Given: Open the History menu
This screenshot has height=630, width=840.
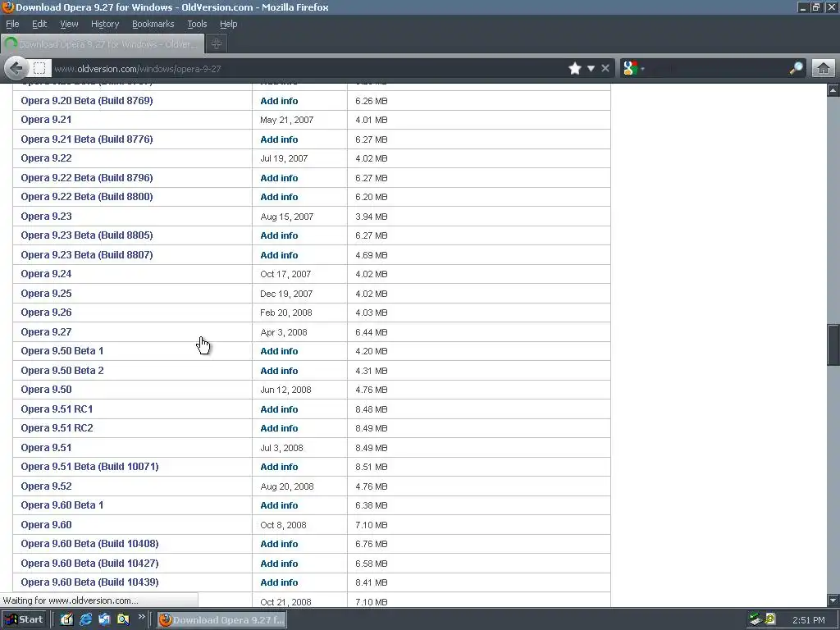Looking at the screenshot, I should (104, 24).
